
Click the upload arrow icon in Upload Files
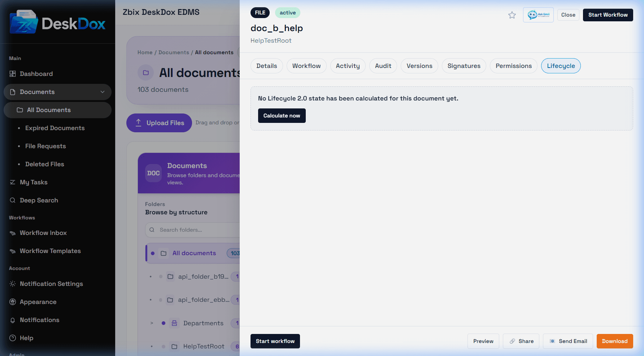tap(138, 123)
